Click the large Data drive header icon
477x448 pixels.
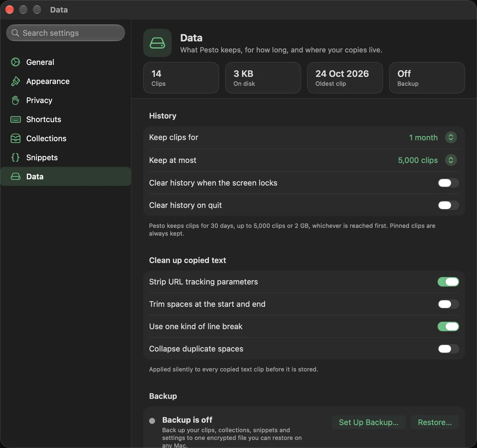click(x=157, y=43)
